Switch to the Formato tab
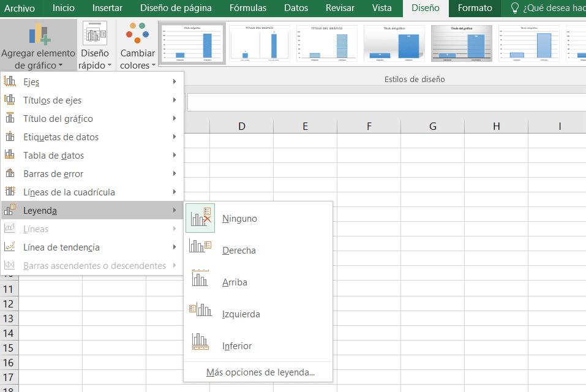 [x=475, y=8]
